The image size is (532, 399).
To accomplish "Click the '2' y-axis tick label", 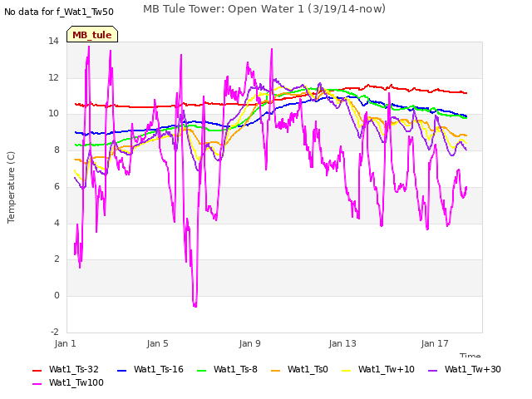I will [x=57, y=259].
